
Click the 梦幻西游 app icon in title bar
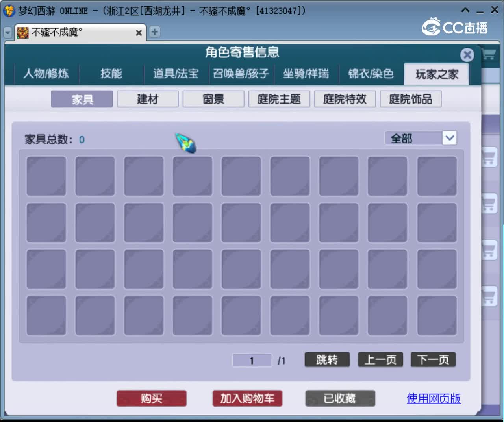tap(9, 11)
